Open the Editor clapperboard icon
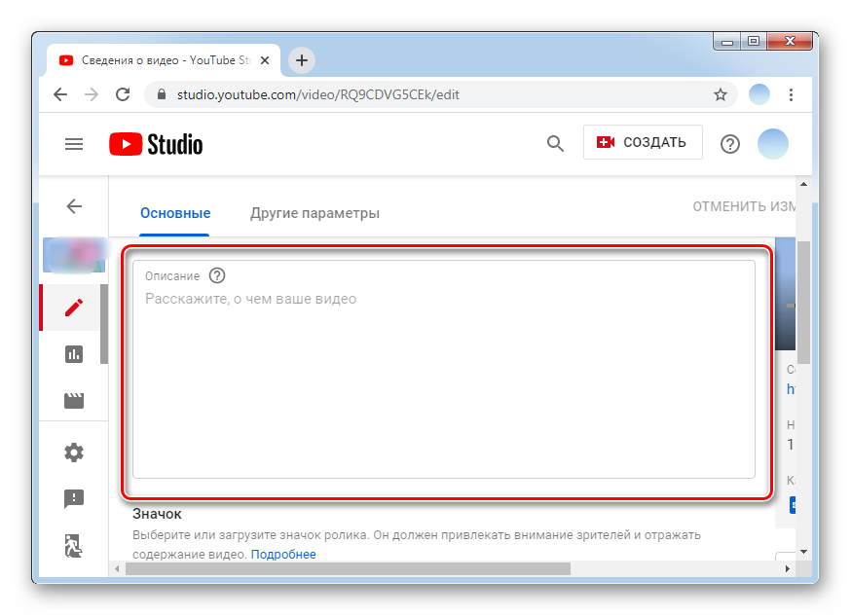This screenshot has height=616, width=851. (73, 401)
